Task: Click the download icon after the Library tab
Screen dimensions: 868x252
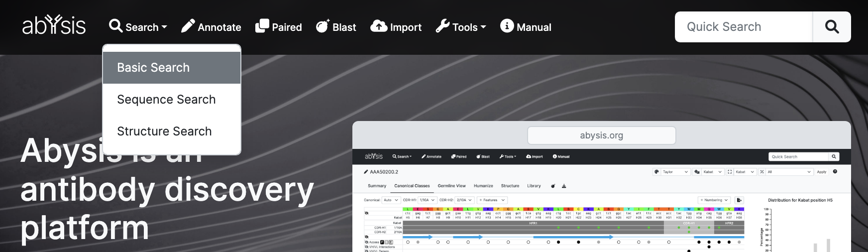Action: pos(564,186)
